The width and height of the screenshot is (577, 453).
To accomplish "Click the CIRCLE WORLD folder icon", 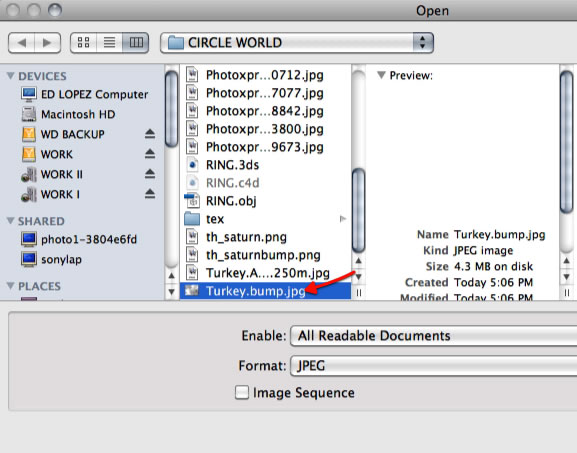I will (176, 43).
